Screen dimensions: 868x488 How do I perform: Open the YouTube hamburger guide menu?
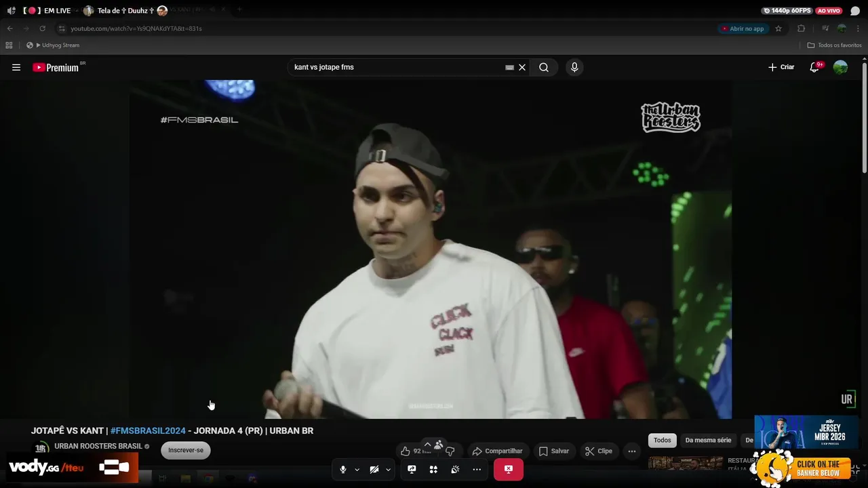click(x=16, y=67)
